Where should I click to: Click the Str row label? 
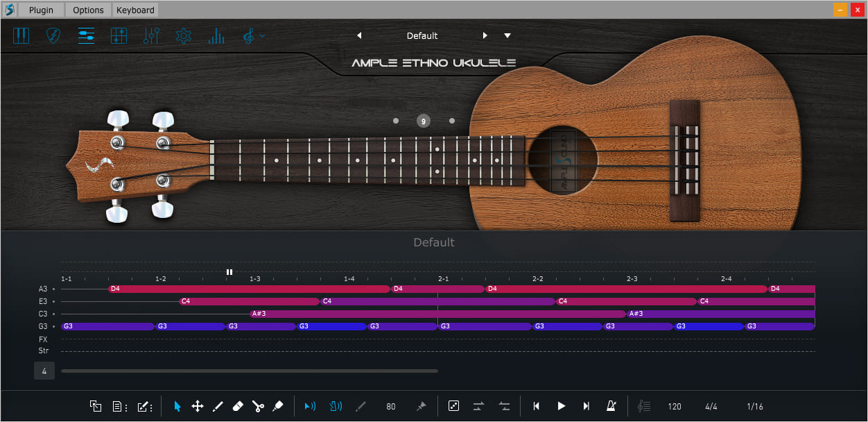point(43,351)
